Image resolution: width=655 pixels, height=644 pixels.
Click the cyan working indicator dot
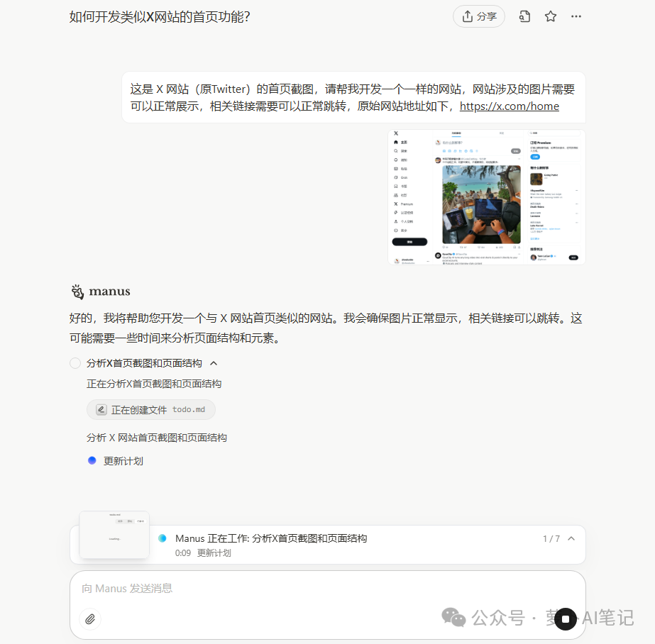[x=163, y=538]
